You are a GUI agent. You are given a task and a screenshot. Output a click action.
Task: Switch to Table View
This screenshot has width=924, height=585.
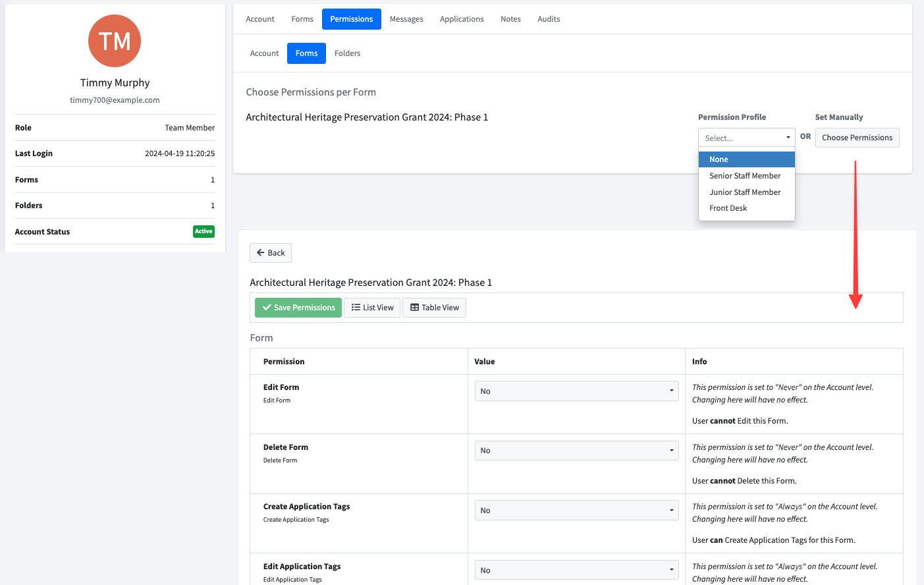click(434, 308)
